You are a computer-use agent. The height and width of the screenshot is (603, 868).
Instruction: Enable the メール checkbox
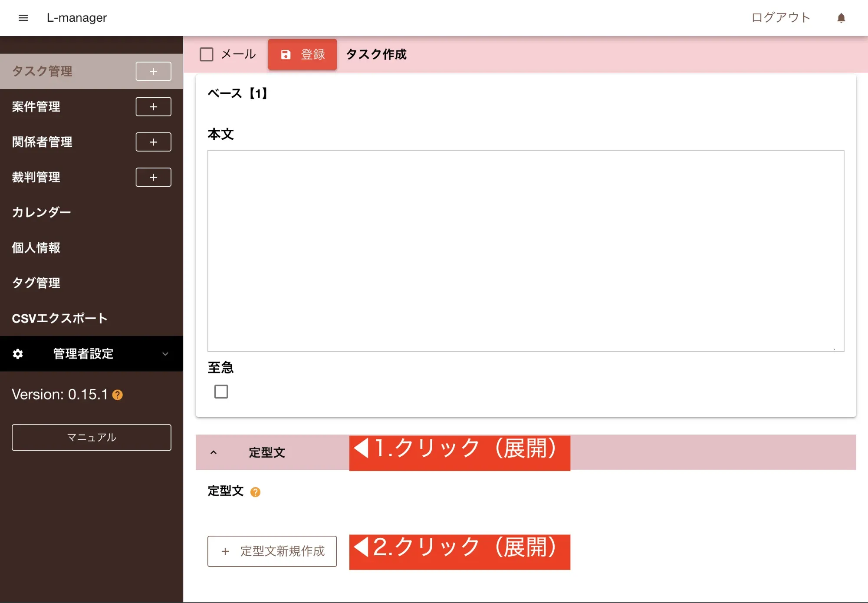coord(207,55)
